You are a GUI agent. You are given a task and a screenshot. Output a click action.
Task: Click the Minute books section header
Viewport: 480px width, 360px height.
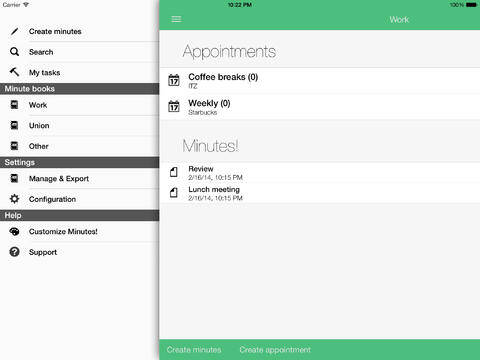(80, 89)
